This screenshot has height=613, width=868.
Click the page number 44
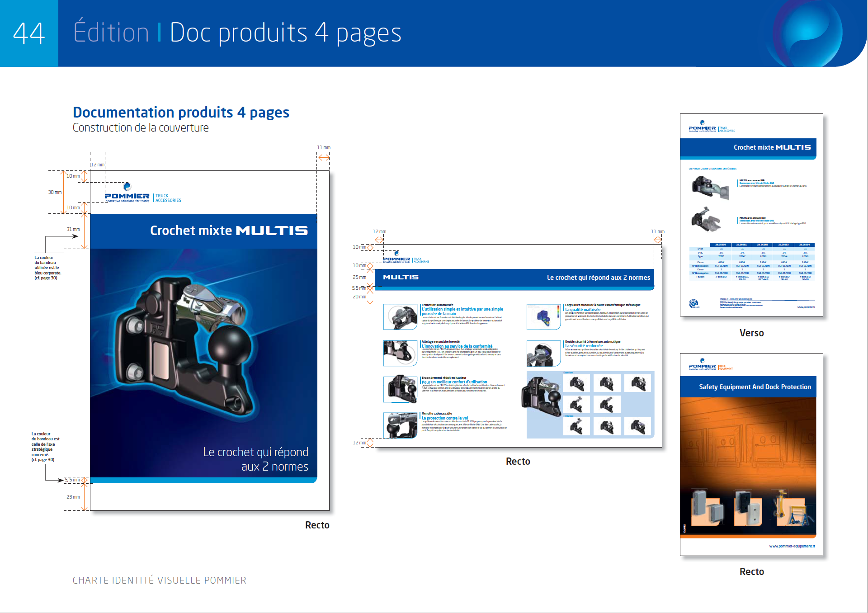[x=29, y=33]
